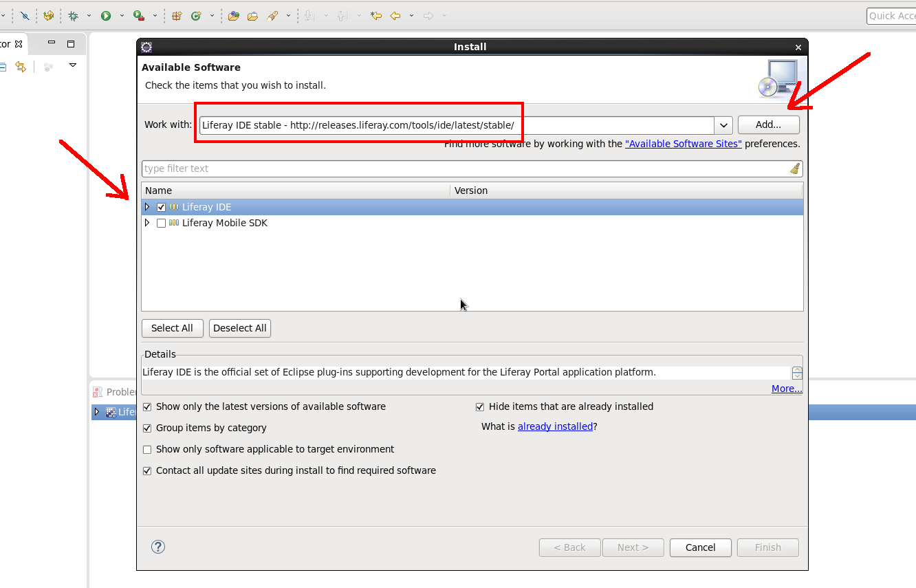Uncheck the Liferay IDE checkbox
Image resolution: width=916 pixels, height=588 pixels.
point(161,207)
